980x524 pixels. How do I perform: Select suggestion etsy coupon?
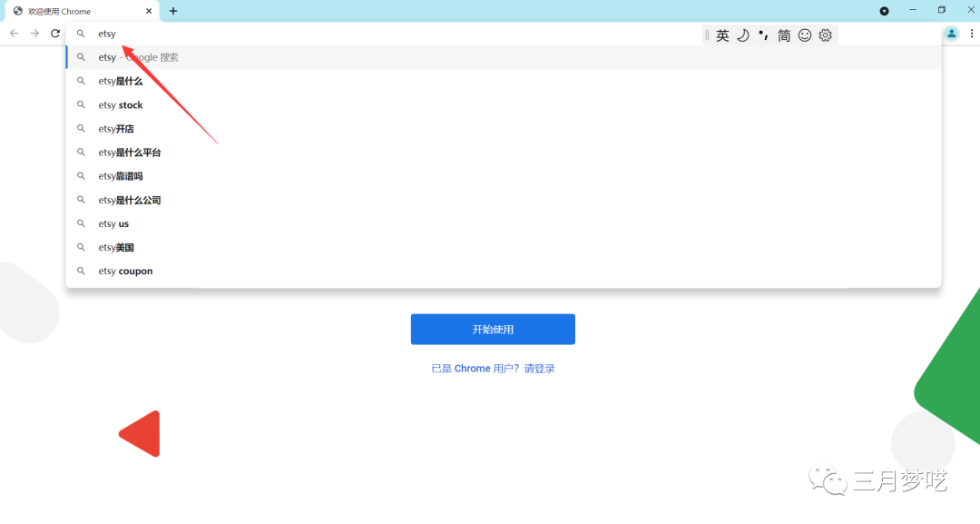504,272
